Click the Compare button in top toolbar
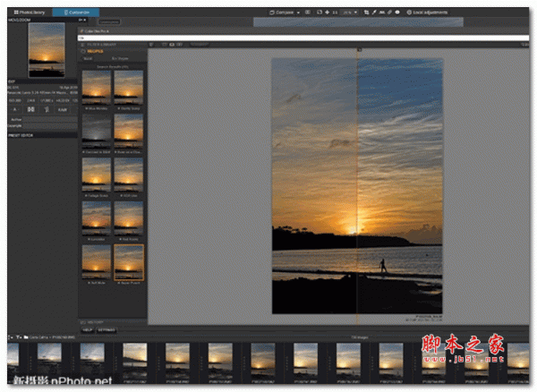 [284, 13]
